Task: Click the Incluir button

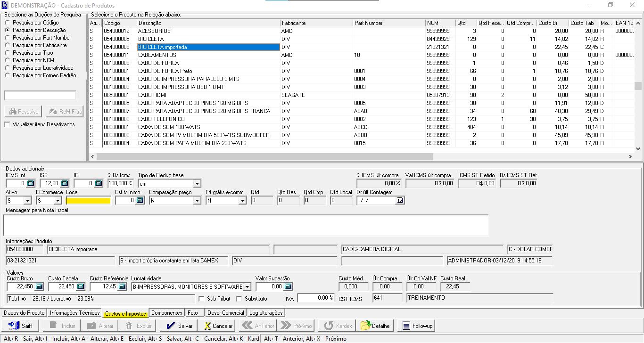Action: coord(61,326)
